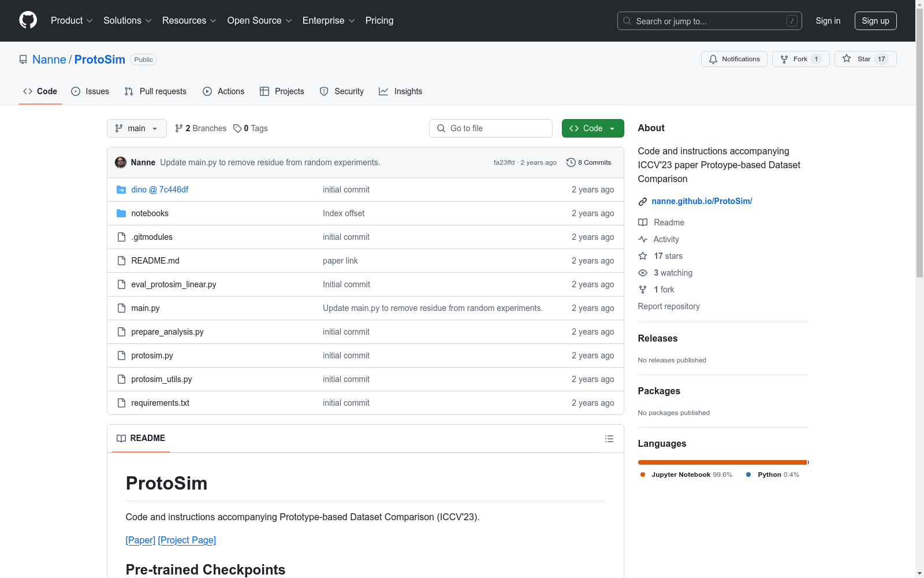The width and height of the screenshot is (924, 578).
Task: Focus the Search or jump to field
Action: (710, 21)
